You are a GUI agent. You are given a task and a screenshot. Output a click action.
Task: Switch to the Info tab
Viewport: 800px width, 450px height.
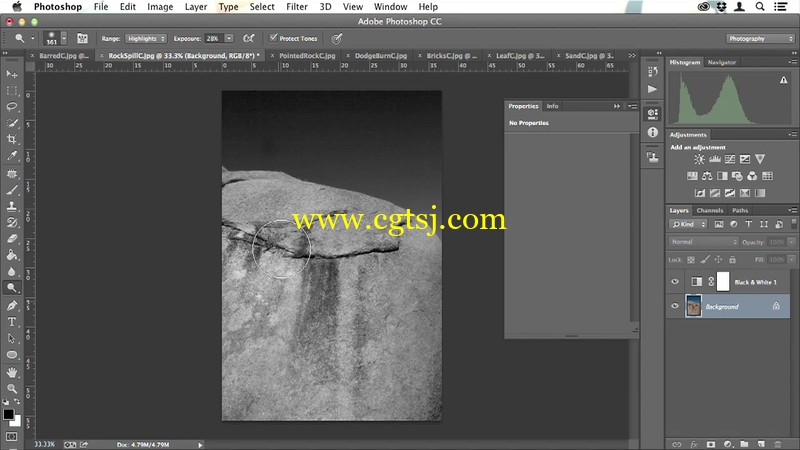click(552, 106)
